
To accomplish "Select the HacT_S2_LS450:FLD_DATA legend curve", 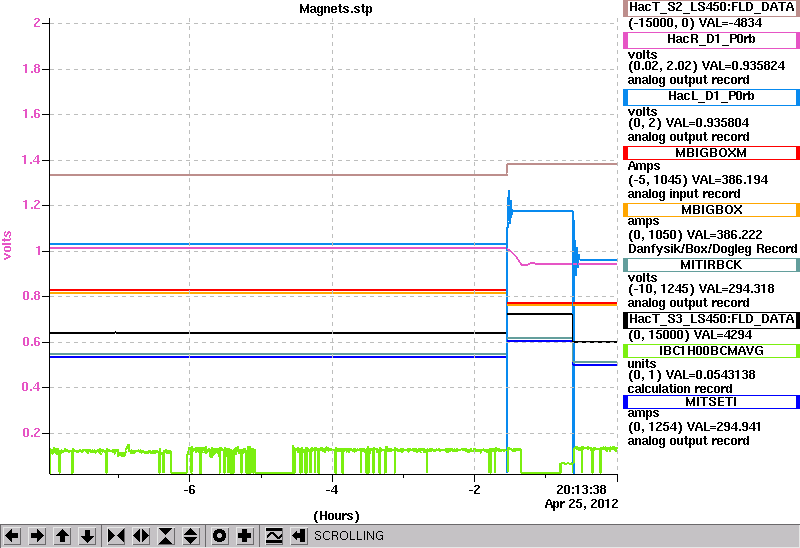I will point(711,7).
